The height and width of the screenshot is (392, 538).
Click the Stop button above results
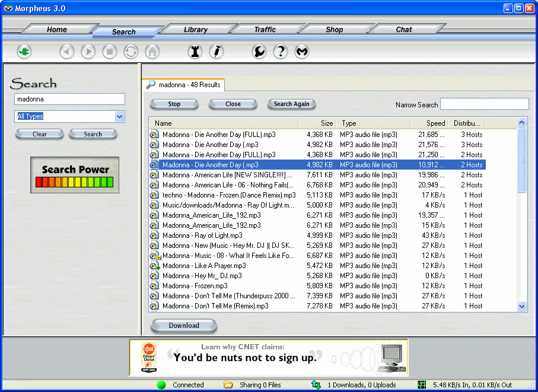pyautogui.click(x=174, y=104)
